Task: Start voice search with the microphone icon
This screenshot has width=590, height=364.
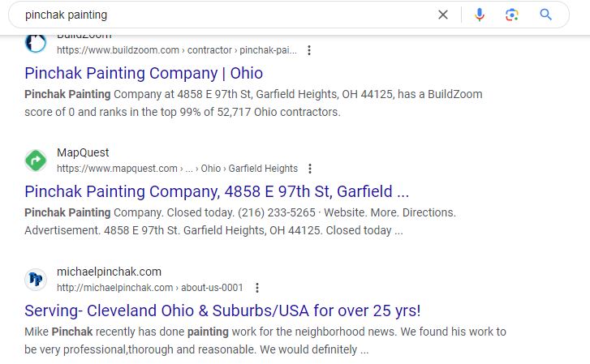Action: pos(480,15)
